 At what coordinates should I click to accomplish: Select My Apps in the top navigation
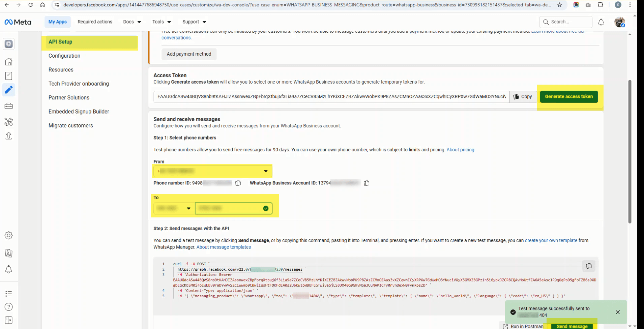(x=57, y=22)
